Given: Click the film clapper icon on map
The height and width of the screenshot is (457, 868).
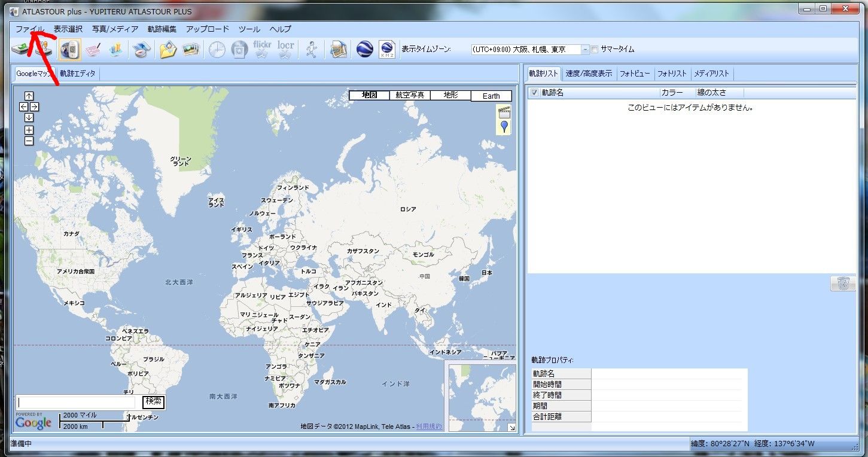Looking at the screenshot, I should click(x=504, y=112).
